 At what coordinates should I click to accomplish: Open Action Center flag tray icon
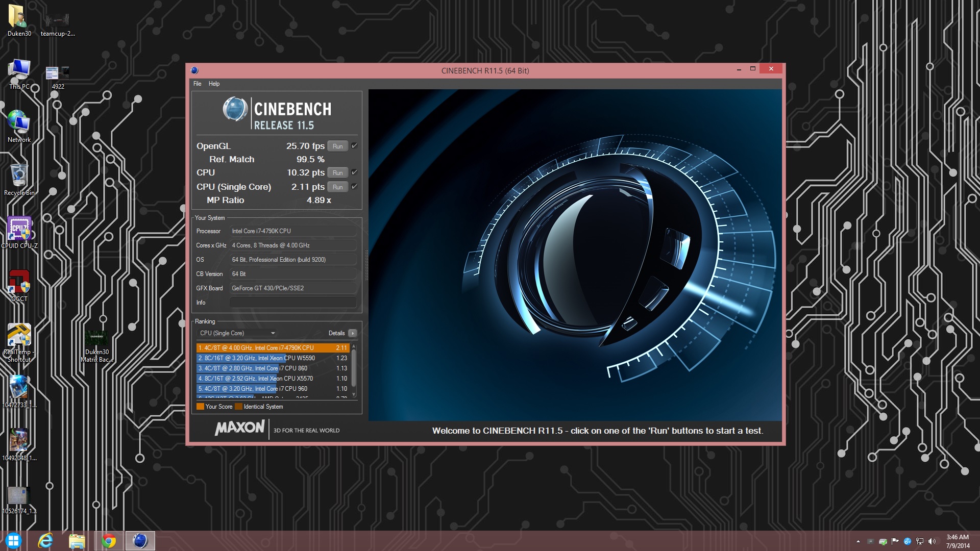pyautogui.click(x=895, y=541)
